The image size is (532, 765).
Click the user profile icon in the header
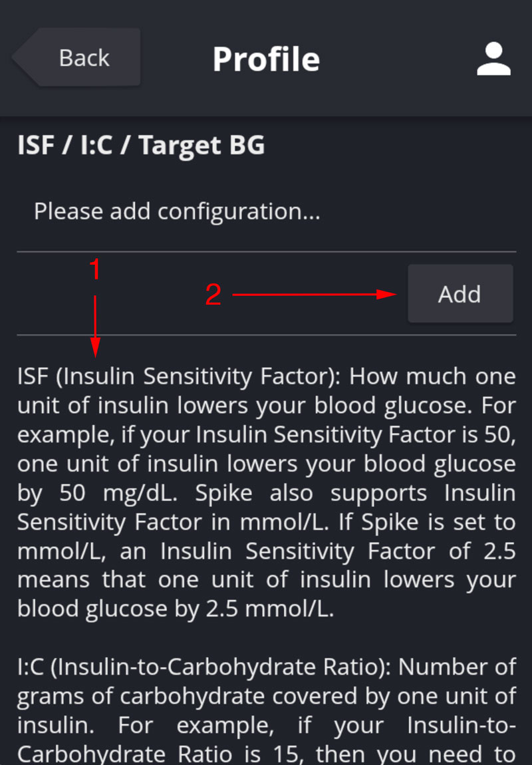point(493,59)
